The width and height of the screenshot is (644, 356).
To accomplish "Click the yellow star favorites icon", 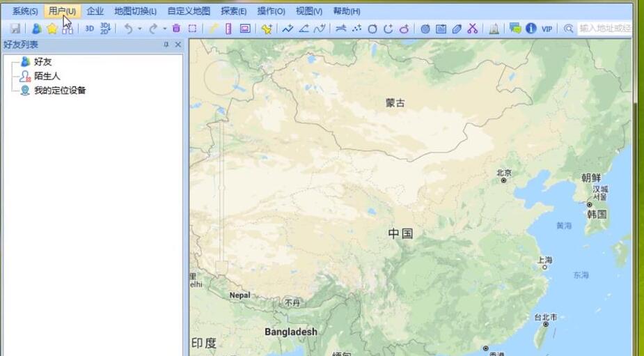I will pos(52,29).
